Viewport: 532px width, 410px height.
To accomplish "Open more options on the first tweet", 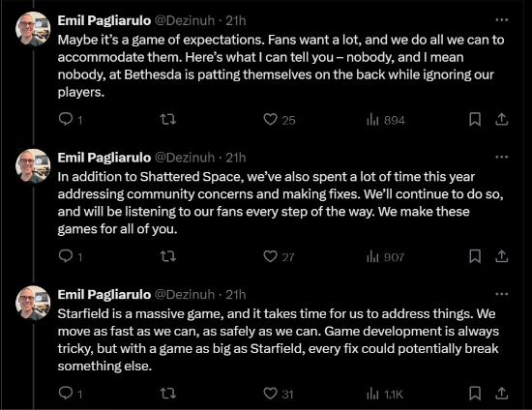I will [501, 20].
